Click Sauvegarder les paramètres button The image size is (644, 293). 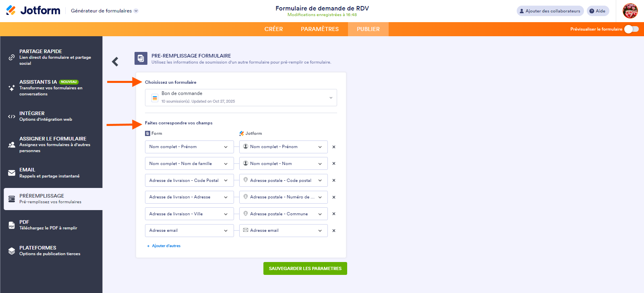[305, 268]
